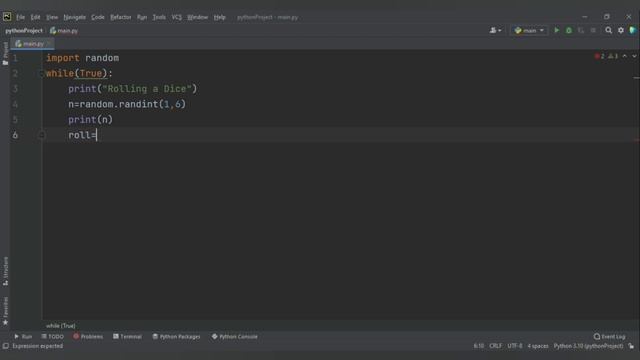Viewport: 640px width, 360px height.
Task: Click the lock icon in status bar
Action: [x=631, y=346]
